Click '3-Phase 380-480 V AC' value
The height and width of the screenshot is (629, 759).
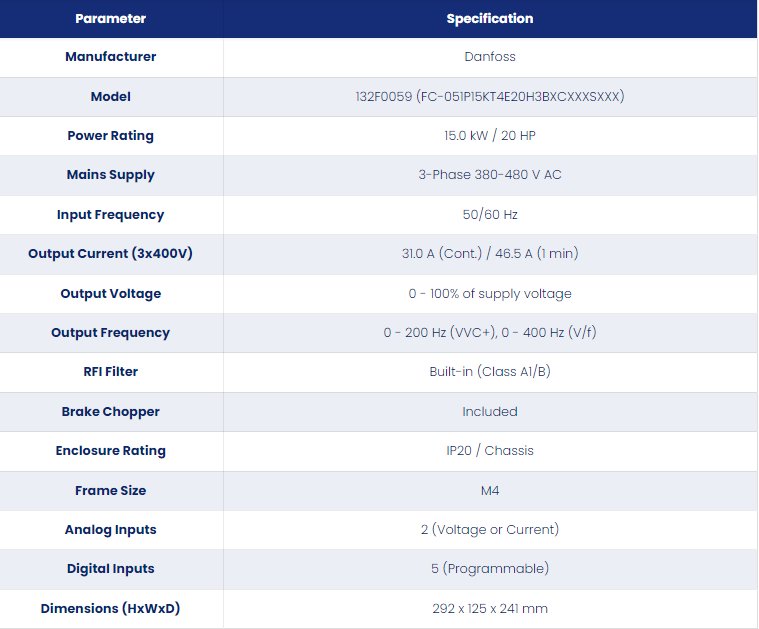click(489, 175)
